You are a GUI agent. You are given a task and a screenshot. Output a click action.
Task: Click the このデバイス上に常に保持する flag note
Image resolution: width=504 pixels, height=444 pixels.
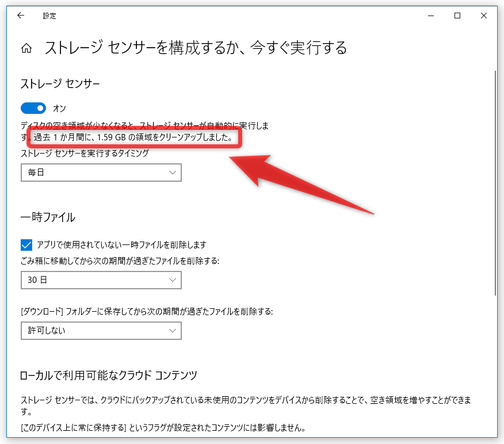163,428
